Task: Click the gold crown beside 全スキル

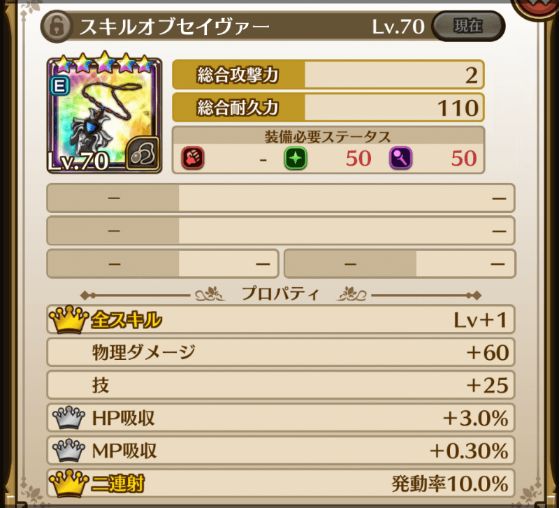Action: [x=68, y=319]
